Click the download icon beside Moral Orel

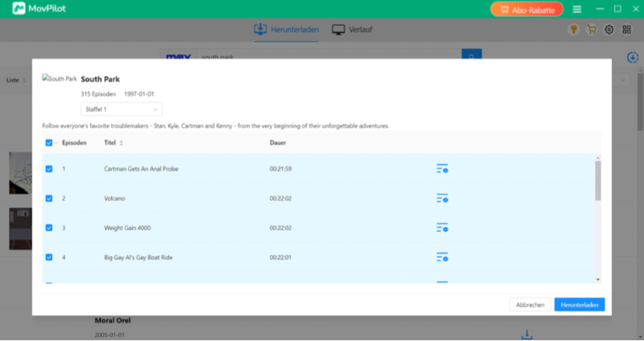[527, 335]
